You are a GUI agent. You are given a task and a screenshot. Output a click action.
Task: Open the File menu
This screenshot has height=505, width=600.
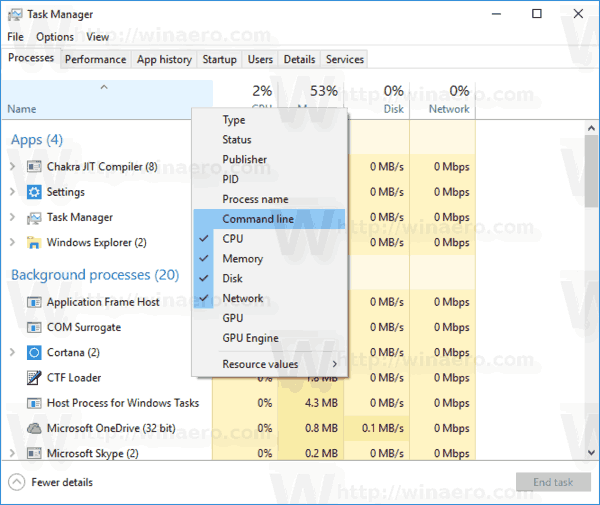click(x=15, y=37)
